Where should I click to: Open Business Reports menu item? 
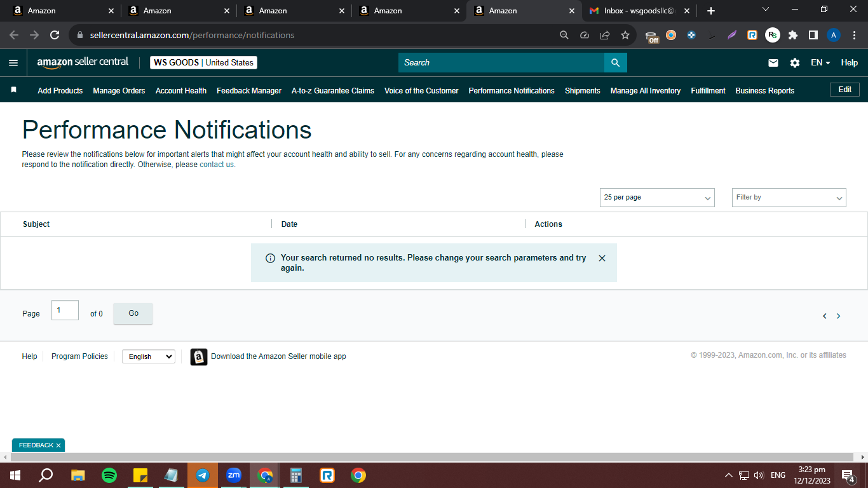tap(765, 91)
